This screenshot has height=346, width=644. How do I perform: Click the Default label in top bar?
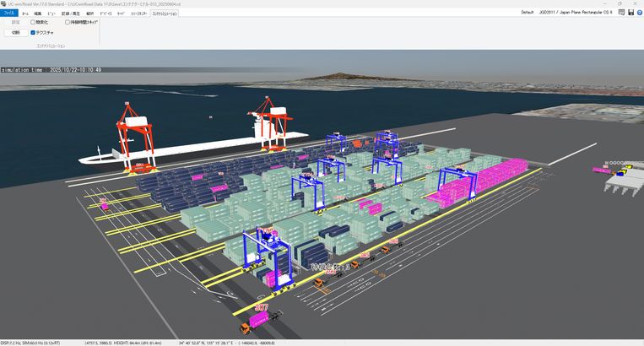point(528,13)
